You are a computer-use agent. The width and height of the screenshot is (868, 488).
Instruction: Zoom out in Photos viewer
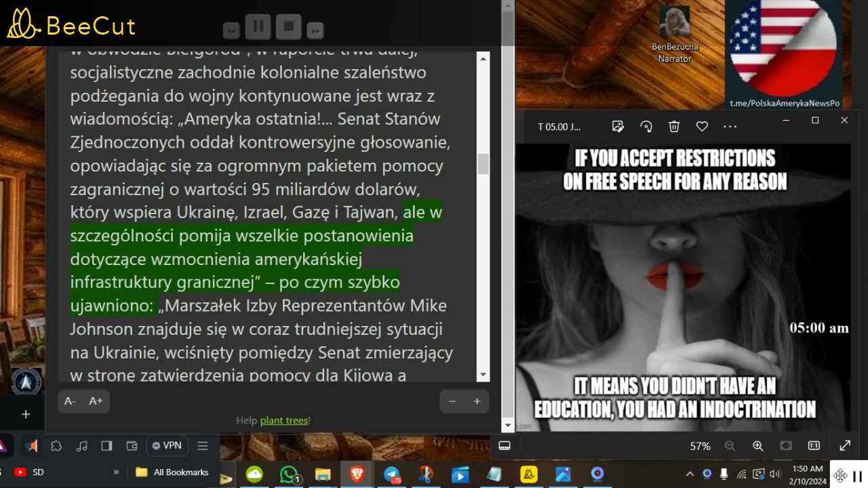pos(730,445)
